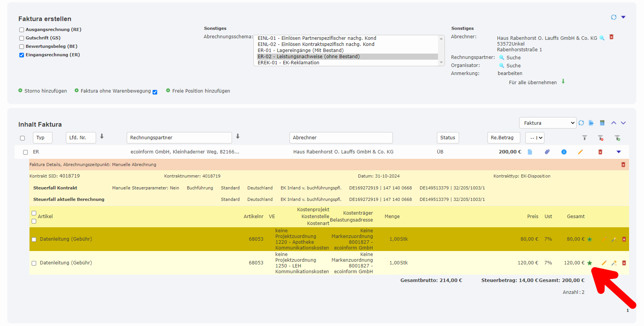Click the Rechnungspartner filter input field
Image resolution: width=644 pixels, height=326 pixels.
pyautogui.click(x=179, y=138)
